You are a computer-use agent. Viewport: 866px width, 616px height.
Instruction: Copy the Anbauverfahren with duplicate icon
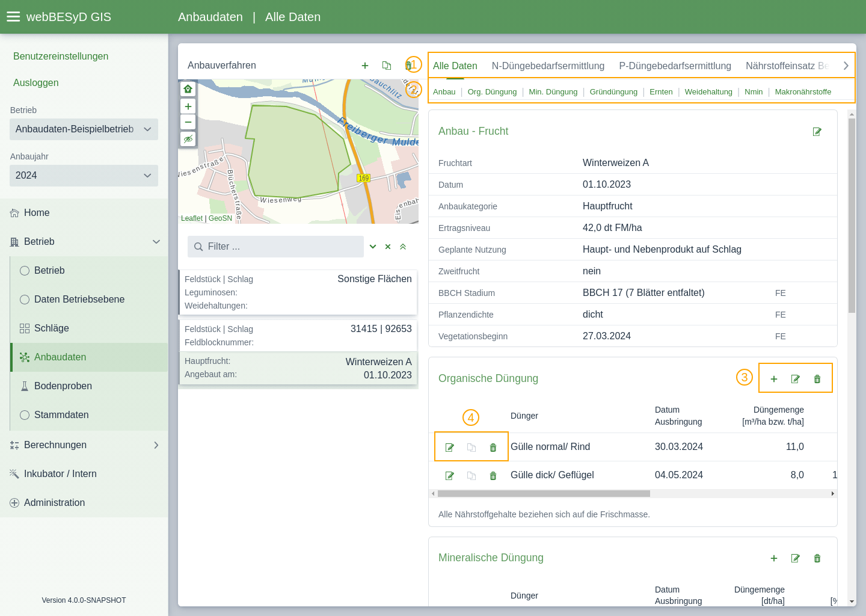click(x=387, y=66)
